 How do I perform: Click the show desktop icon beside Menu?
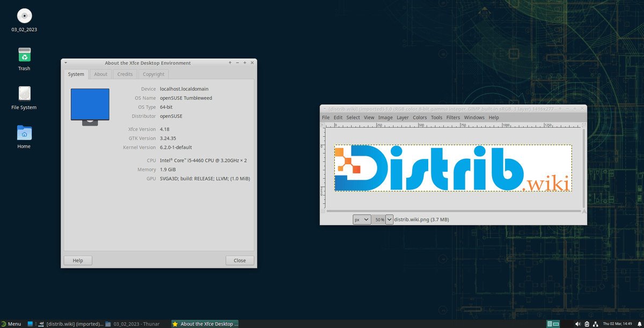tap(31, 324)
